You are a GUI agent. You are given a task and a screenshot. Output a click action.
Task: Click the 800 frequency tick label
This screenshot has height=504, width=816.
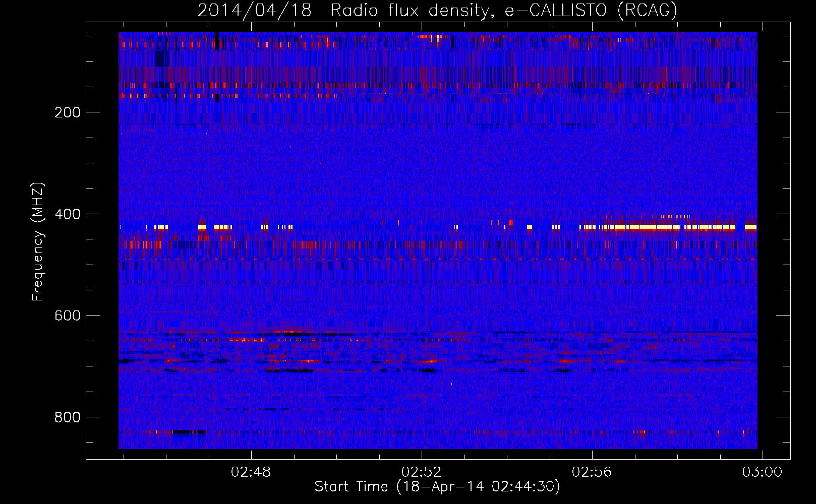[x=68, y=417]
